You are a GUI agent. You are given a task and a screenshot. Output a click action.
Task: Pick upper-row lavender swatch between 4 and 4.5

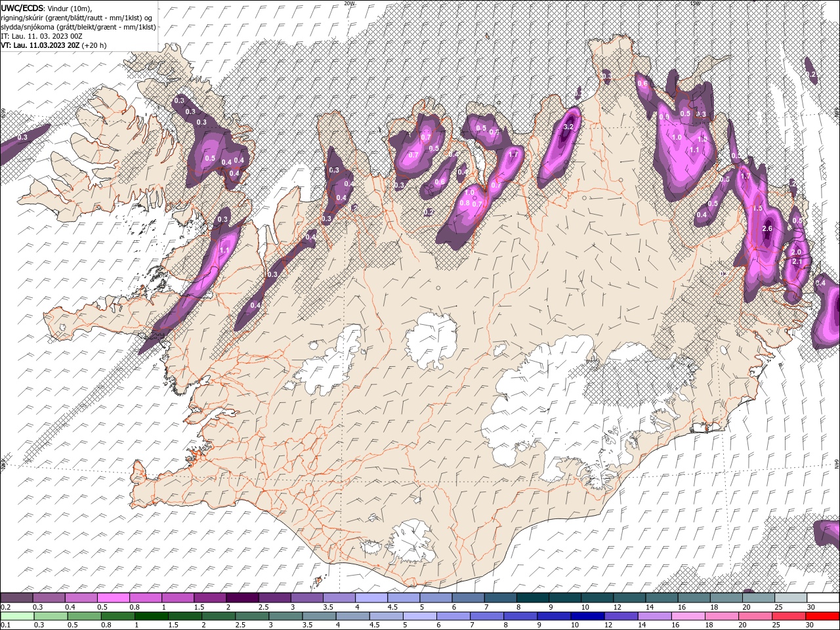coord(371,598)
